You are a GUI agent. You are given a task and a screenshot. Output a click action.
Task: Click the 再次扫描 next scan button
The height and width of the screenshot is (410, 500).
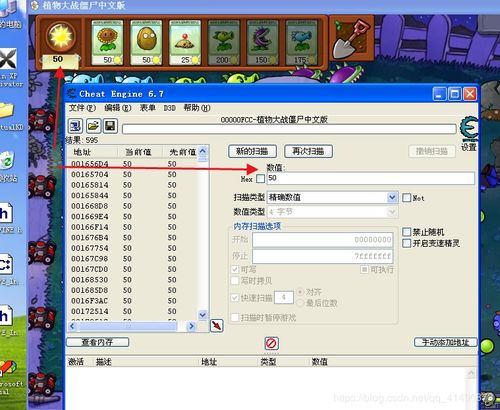click(308, 151)
